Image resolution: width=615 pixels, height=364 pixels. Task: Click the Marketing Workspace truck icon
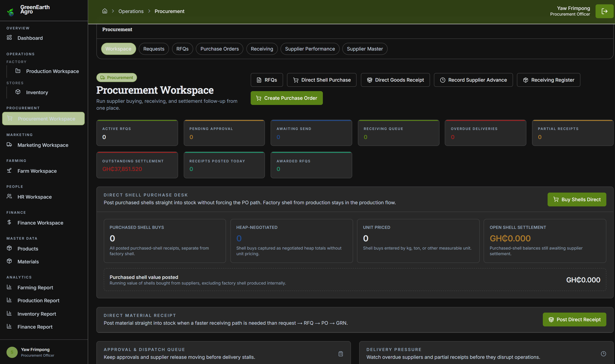point(9,145)
